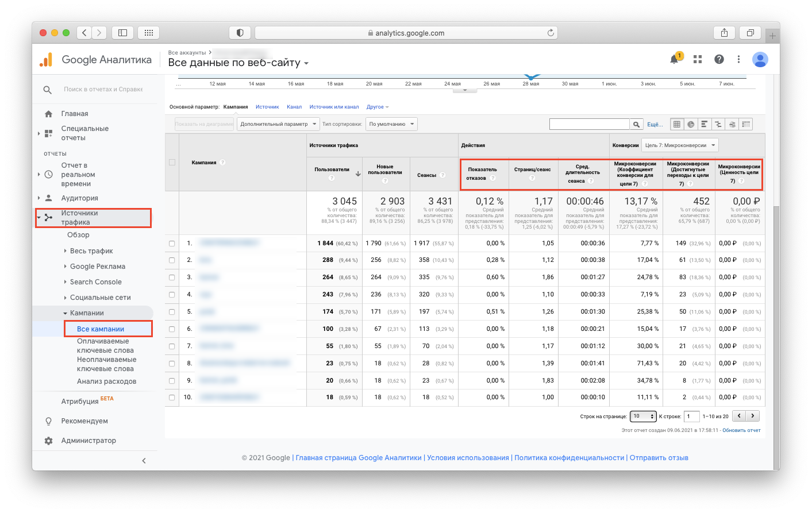Click the Обновить отчет link
This screenshot has width=812, height=513.
pos(741,430)
